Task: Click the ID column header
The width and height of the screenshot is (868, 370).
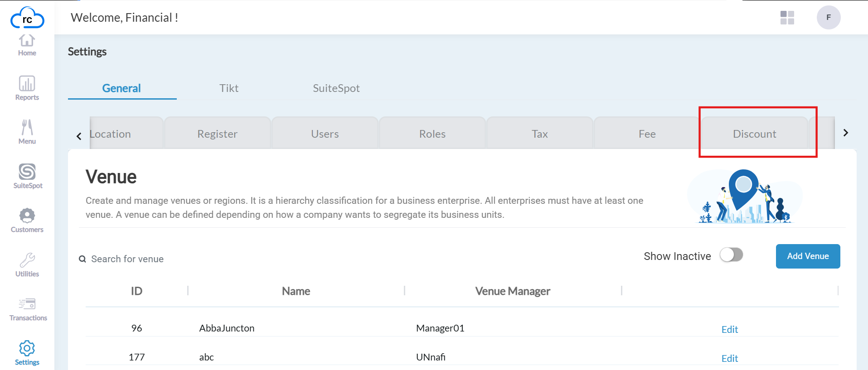Action: tap(136, 291)
